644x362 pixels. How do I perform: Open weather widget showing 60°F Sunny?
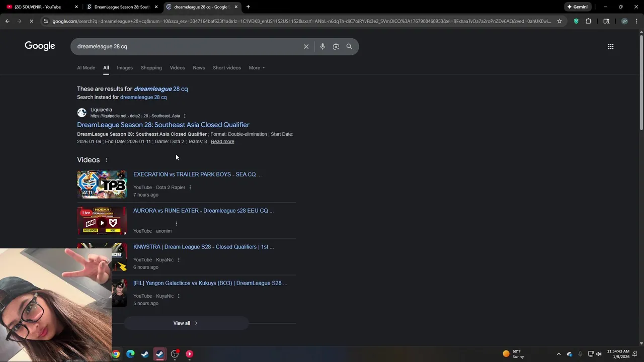click(x=513, y=354)
